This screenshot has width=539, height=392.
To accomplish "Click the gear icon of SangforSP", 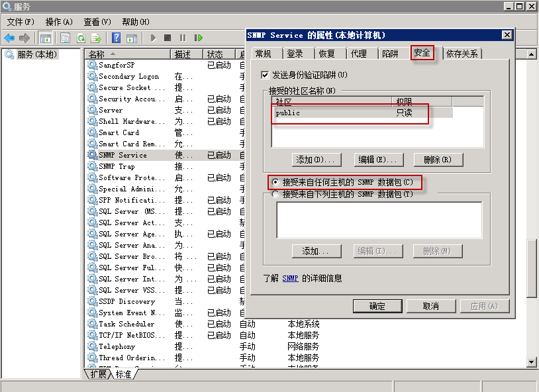I will pos(92,65).
